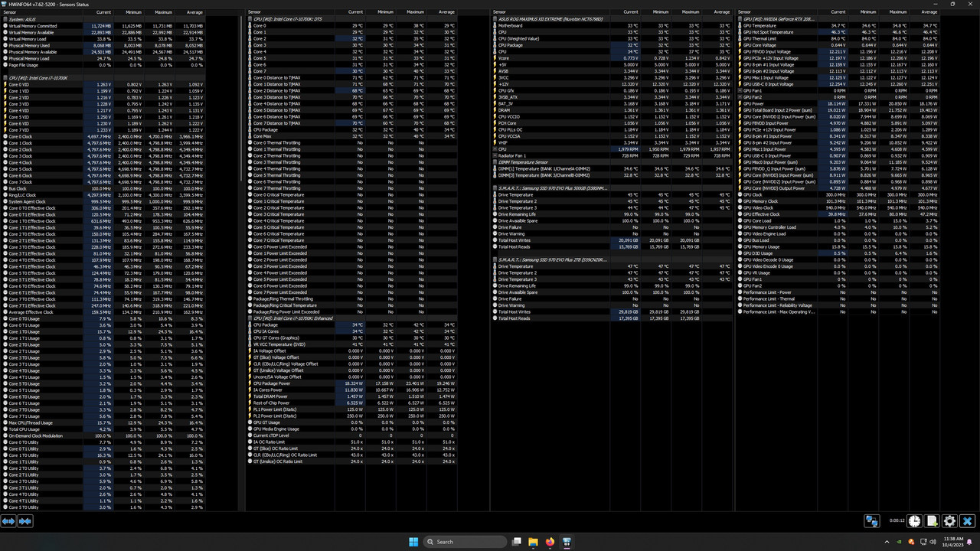Select the Core Max temperature row

pos(351,136)
